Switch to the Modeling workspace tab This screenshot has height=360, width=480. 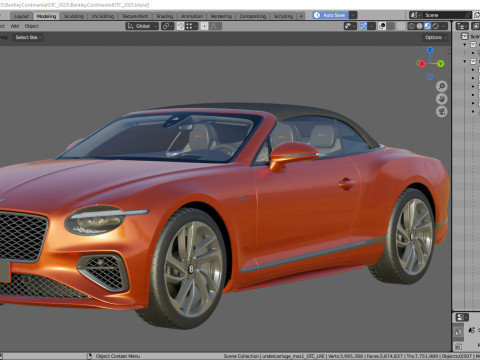(46, 16)
